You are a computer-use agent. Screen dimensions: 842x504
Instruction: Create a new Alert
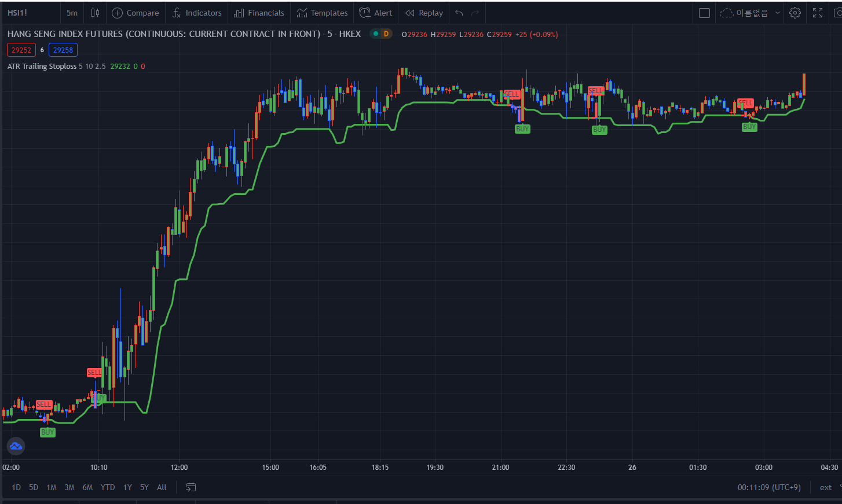375,13
